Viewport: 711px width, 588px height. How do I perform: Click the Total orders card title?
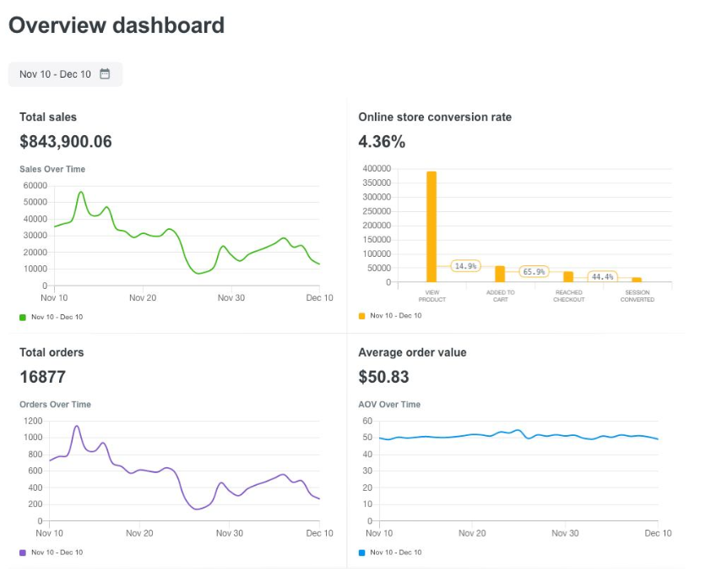(x=52, y=352)
